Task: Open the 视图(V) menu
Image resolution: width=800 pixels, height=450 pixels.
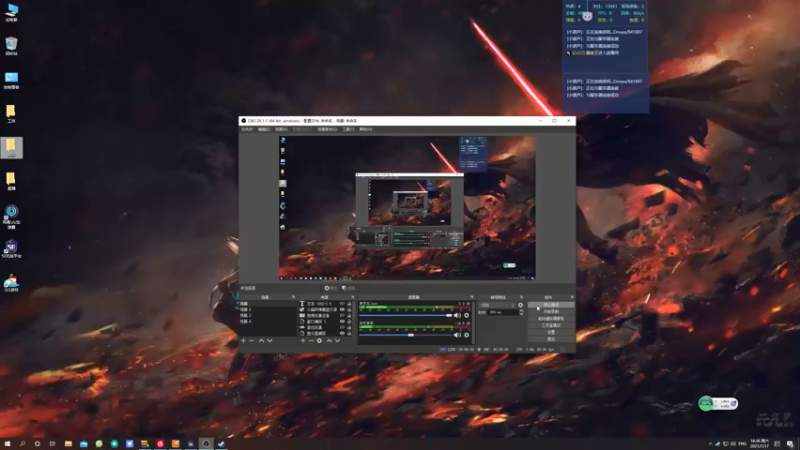Action: click(281, 130)
